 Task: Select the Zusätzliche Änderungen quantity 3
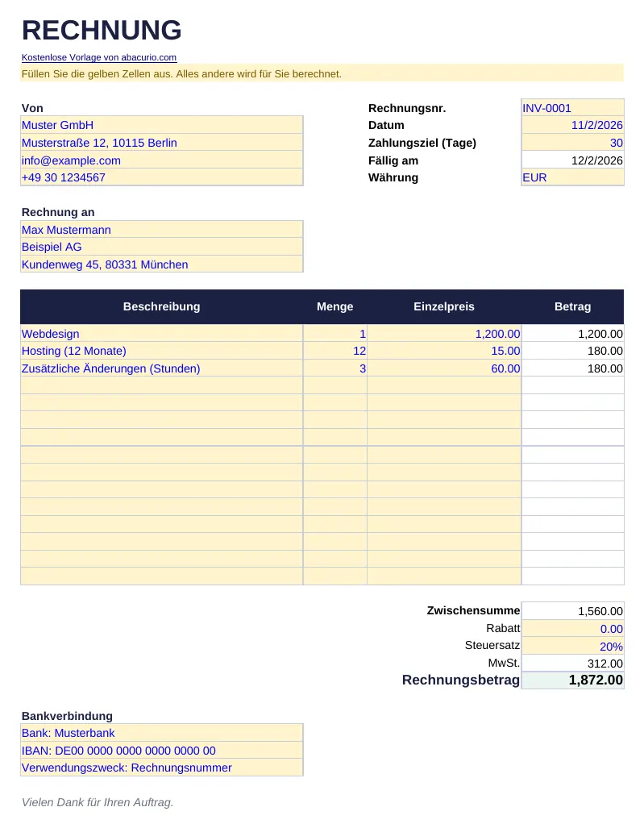334,368
